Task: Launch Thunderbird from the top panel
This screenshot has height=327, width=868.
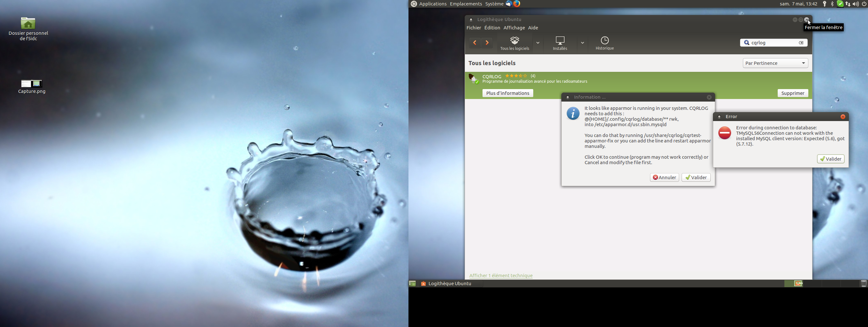Action: tap(509, 4)
